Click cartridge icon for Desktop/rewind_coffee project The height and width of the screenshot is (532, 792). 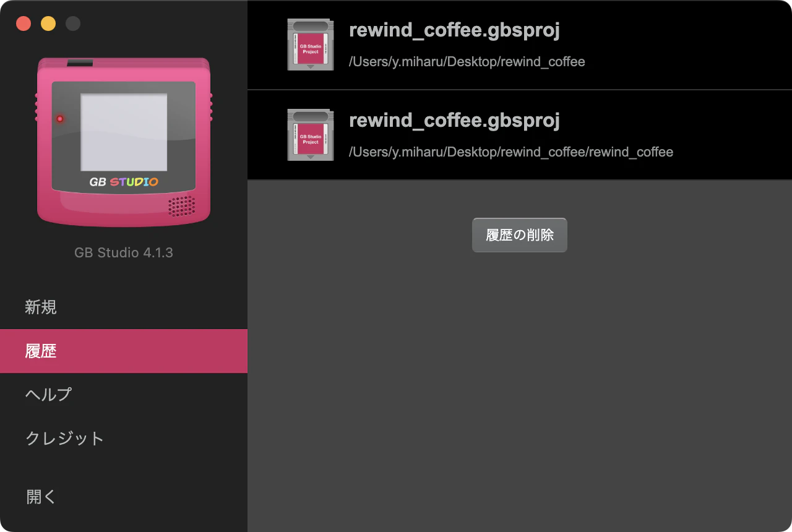pyautogui.click(x=311, y=45)
